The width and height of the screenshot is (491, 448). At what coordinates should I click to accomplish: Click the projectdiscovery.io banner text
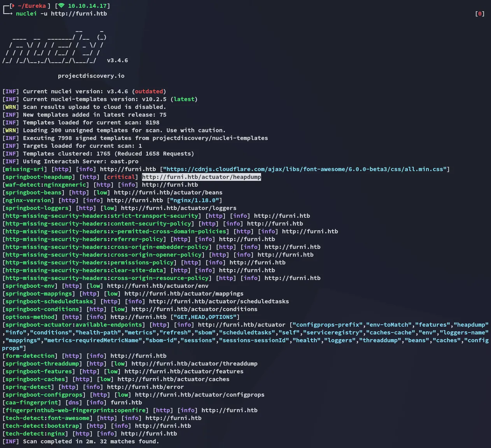[x=91, y=76]
